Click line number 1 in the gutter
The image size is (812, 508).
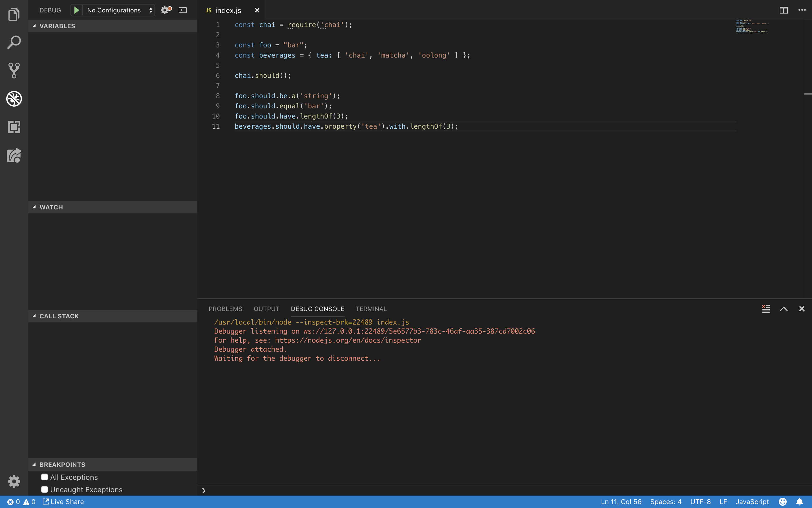click(218, 25)
